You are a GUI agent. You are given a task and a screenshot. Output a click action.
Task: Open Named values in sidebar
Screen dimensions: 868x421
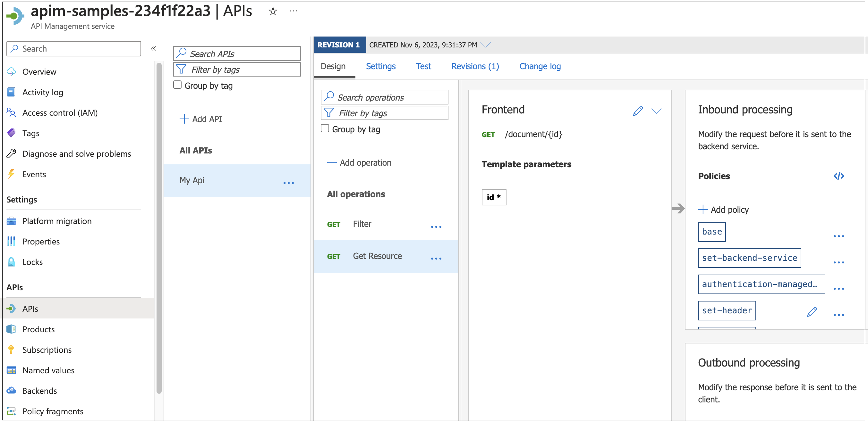tap(48, 370)
